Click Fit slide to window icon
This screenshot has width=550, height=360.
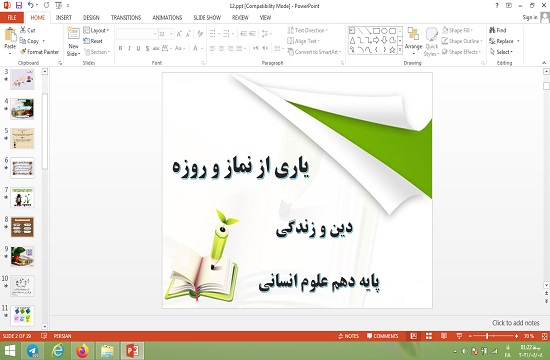click(x=544, y=336)
